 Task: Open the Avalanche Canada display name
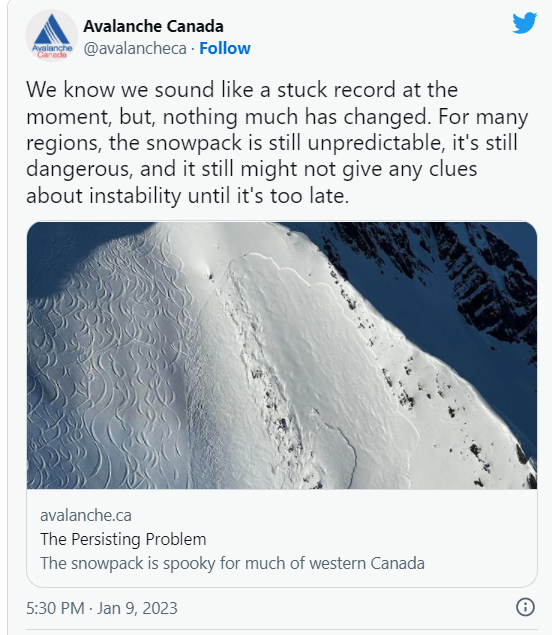[153, 26]
